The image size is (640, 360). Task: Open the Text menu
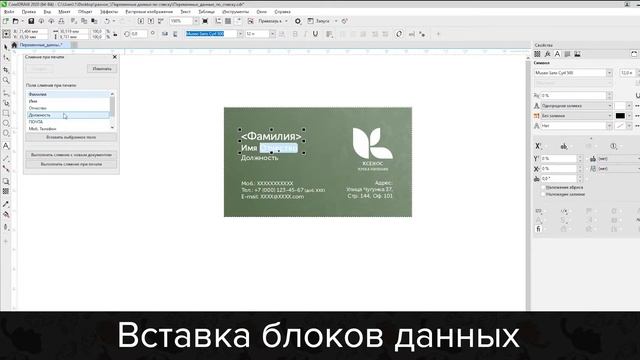pyautogui.click(x=185, y=12)
